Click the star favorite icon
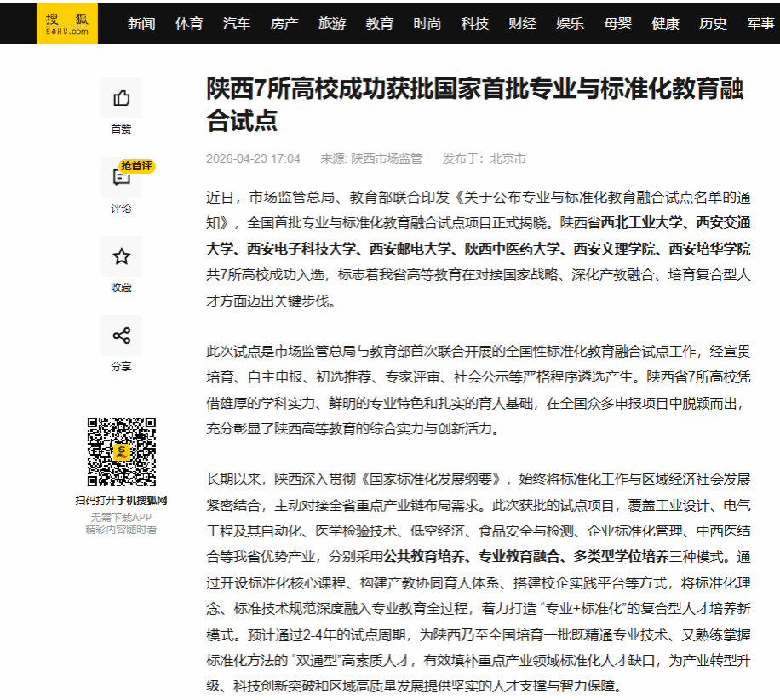Image resolution: width=780 pixels, height=700 pixels. [x=122, y=256]
